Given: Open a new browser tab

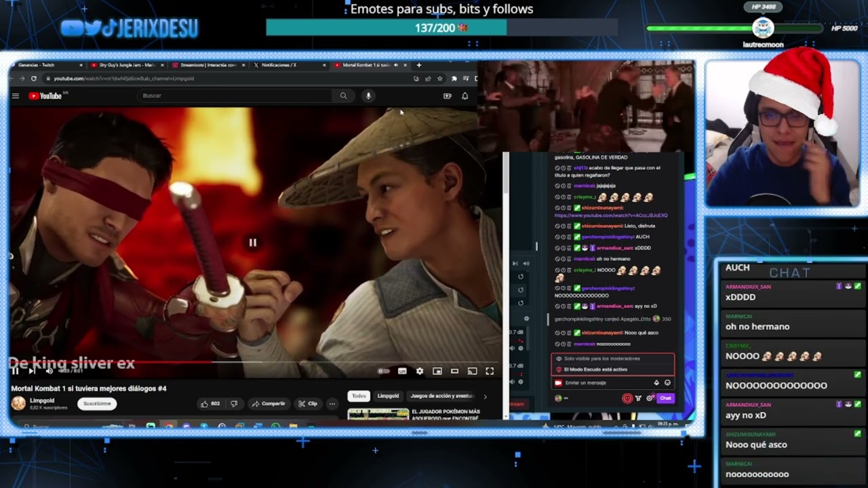Looking at the screenshot, I should (x=418, y=65).
